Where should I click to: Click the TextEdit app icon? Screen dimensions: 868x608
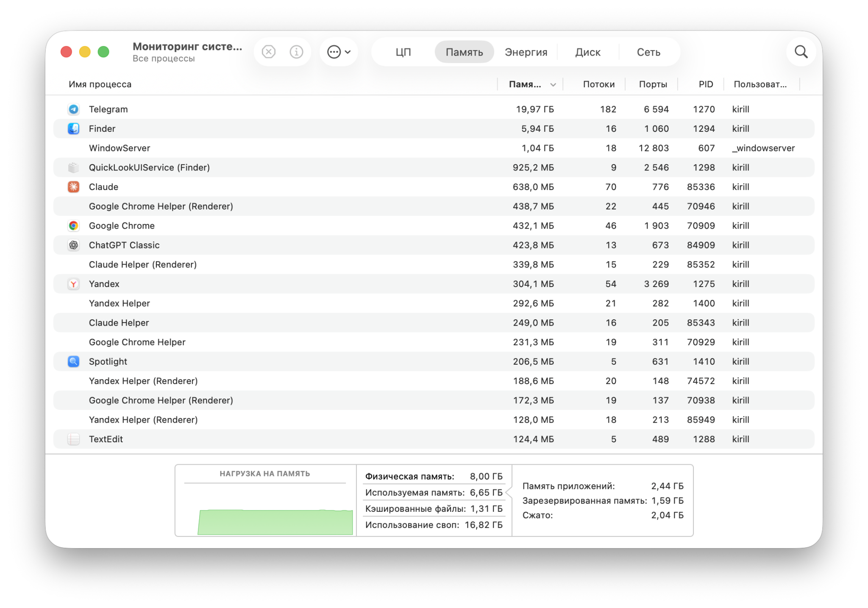(x=73, y=439)
